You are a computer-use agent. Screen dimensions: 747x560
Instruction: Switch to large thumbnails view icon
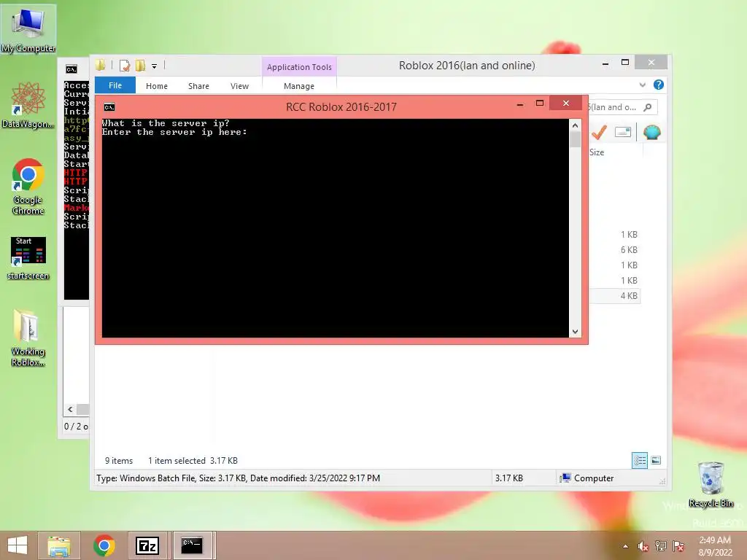[x=656, y=461]
